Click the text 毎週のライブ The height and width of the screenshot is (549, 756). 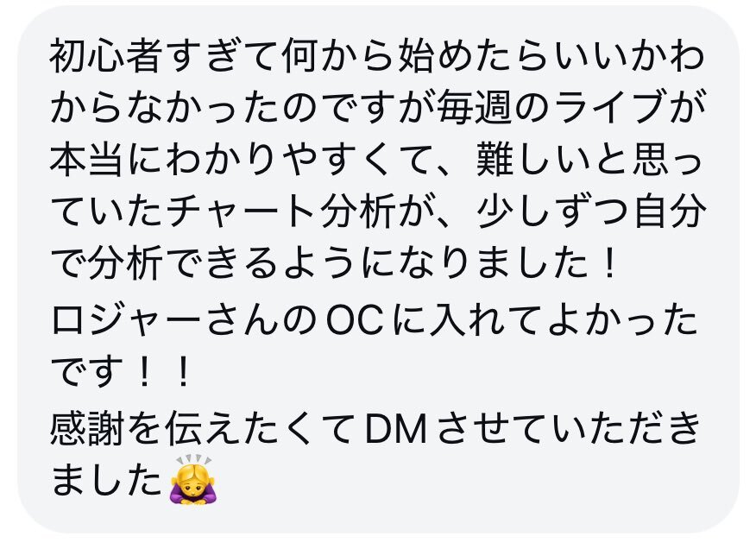tap(552, 107)
